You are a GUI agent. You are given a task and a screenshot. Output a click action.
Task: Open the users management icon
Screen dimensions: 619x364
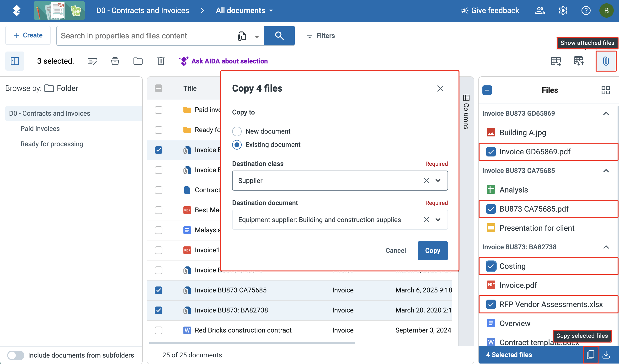pos(540,10)
